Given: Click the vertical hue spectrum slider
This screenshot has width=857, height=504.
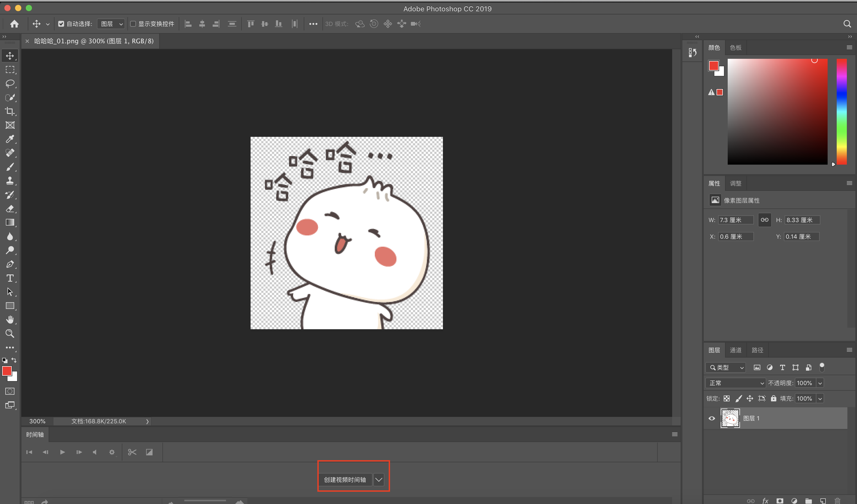Looking at the screenshot, I should pyautogui.click(x=842, y=111).
